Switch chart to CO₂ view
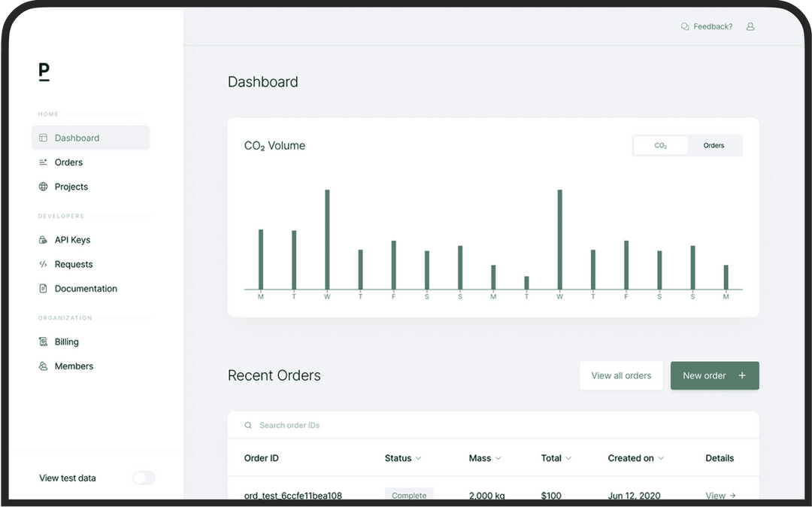This screenshot has height=507, width=812. pyautogui.click(x=660, y=146)
